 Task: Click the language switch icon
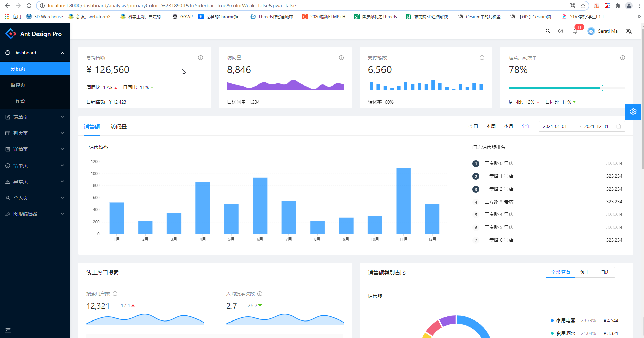point(629,31)
